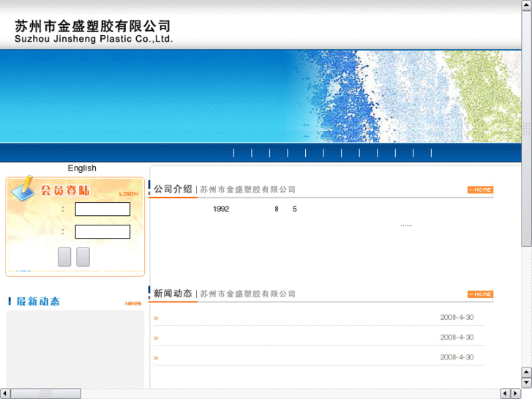Viewport: 532px width, 399px height.
Task: Click the horizontal scrollbar thumb
Action: tap(45, 394)
